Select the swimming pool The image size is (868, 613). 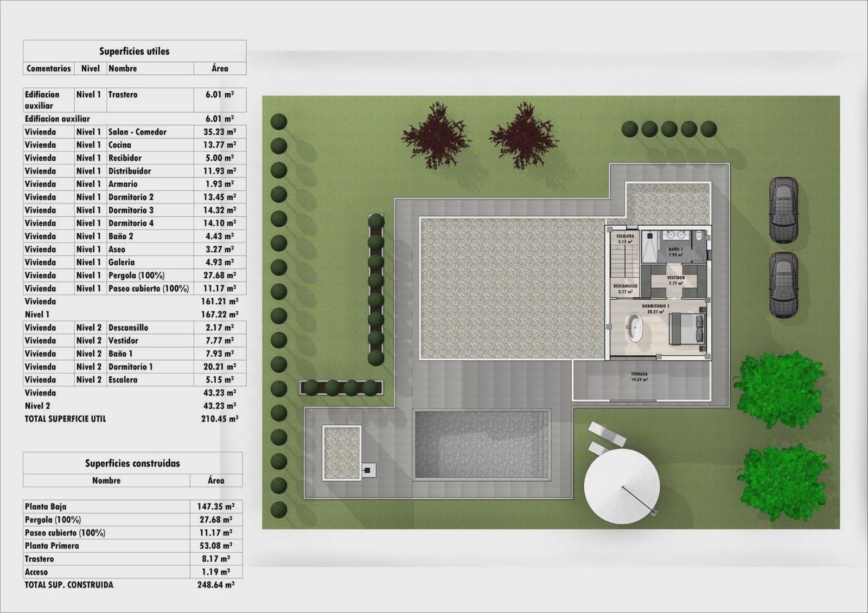coord(482,445)
